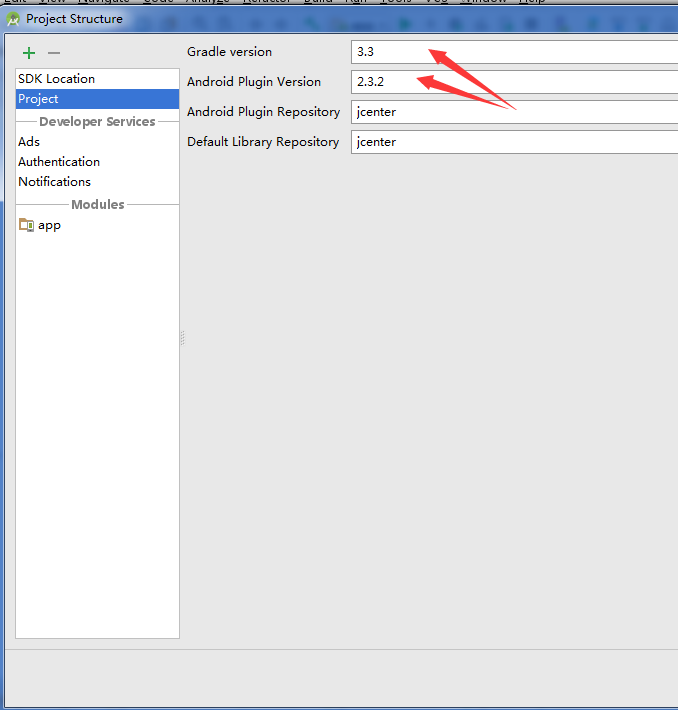Click the Android Plugin Version field 2.3.2
678x710 pixels.
pyautogui.click(x=515, y=82)
